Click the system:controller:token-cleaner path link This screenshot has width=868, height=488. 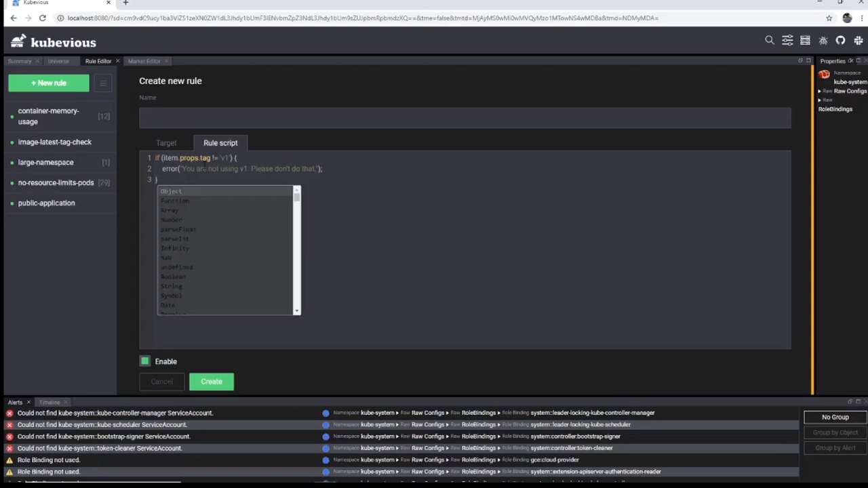tap(572, 448)
